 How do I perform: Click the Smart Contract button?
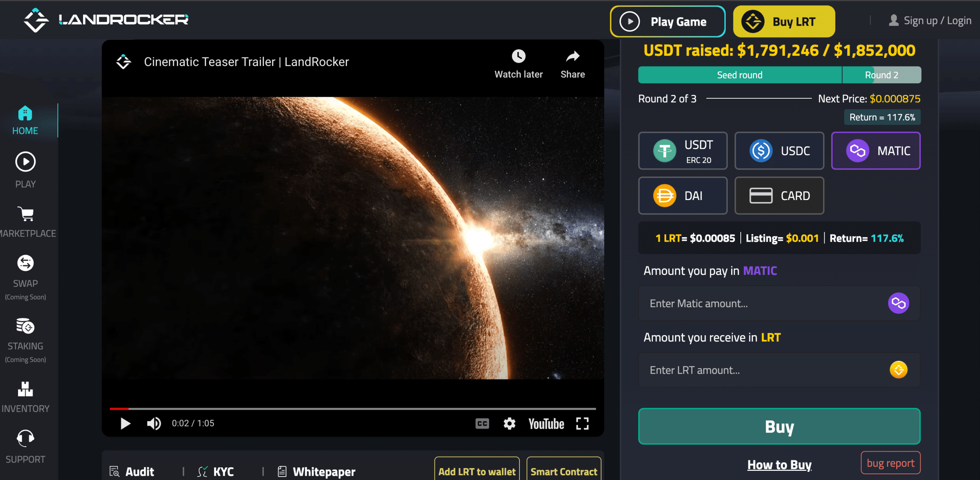(564, 472)
